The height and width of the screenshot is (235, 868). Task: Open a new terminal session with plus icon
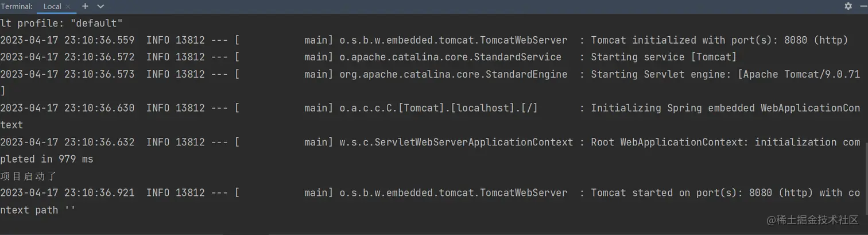(85, 6)
